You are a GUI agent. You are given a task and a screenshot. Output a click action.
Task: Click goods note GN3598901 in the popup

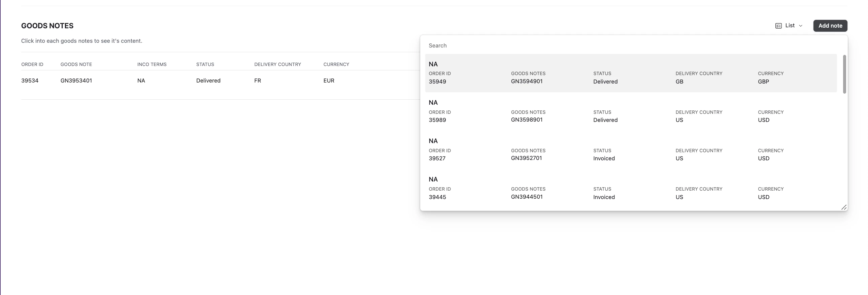[x=527, y=120]
